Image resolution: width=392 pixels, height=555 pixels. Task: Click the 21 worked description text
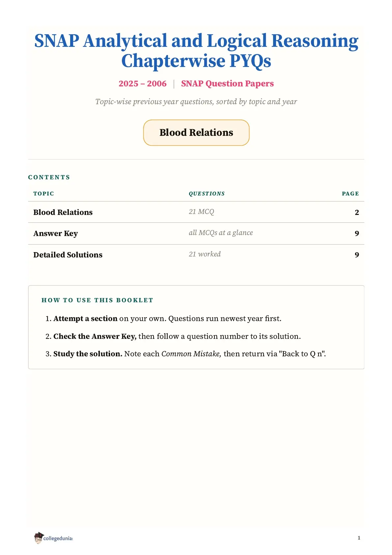pyautogui.click(x=205, y=254)
